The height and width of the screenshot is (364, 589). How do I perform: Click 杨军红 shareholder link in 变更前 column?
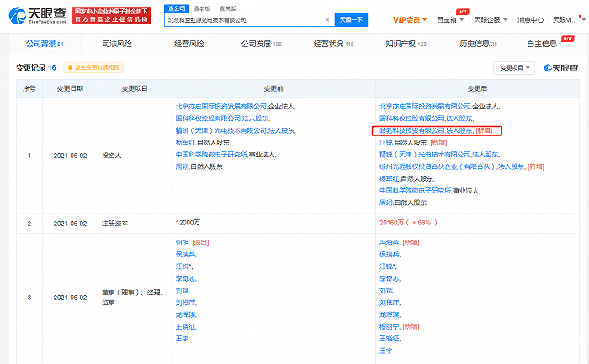point(185,143)
